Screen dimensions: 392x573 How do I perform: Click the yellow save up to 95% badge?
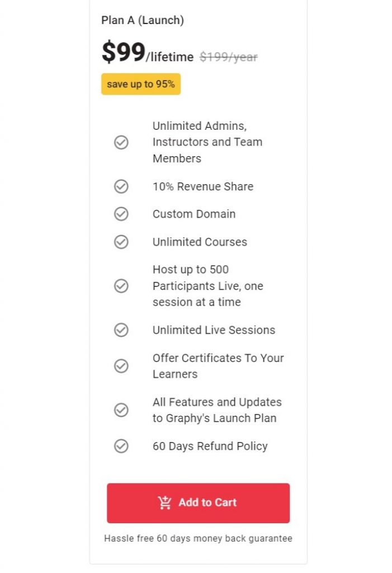141,84
